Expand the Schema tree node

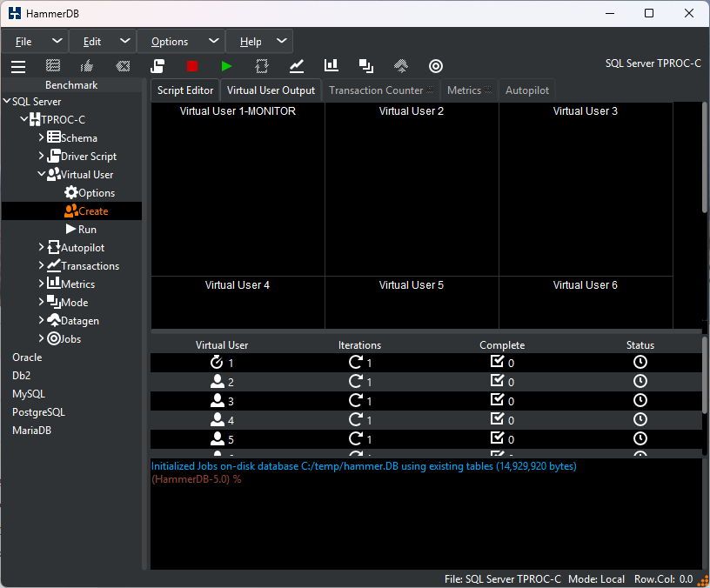coord(41,137)
